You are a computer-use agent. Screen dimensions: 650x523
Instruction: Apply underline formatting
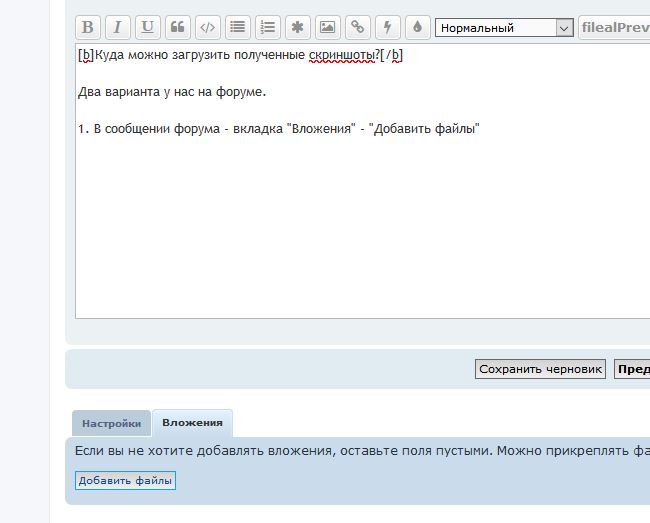[x=148, y=28]
